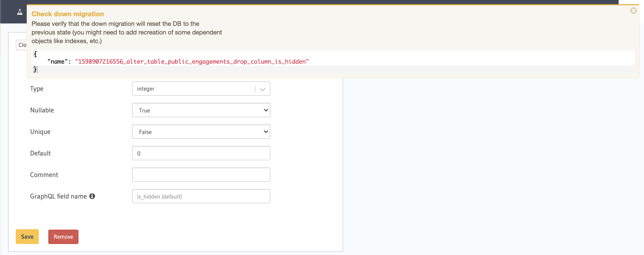Click the Nullable dropdown arrow
This screenshot has height=255, width=644.
coord(266,110)
